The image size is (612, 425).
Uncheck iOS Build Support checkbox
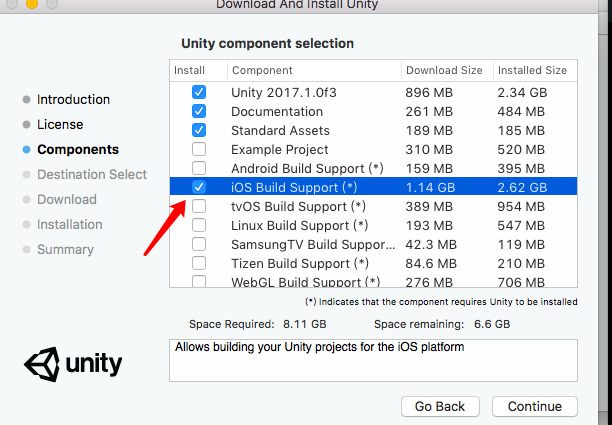[199, 187]
